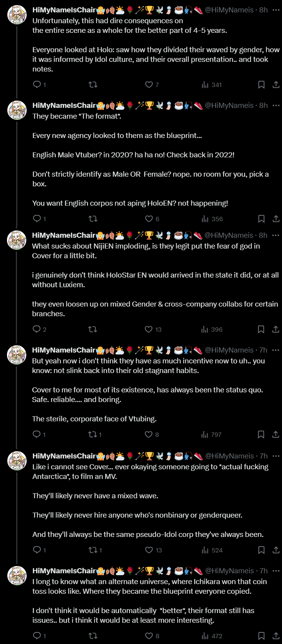Like the tweet with 356 views

pos(149,219)
